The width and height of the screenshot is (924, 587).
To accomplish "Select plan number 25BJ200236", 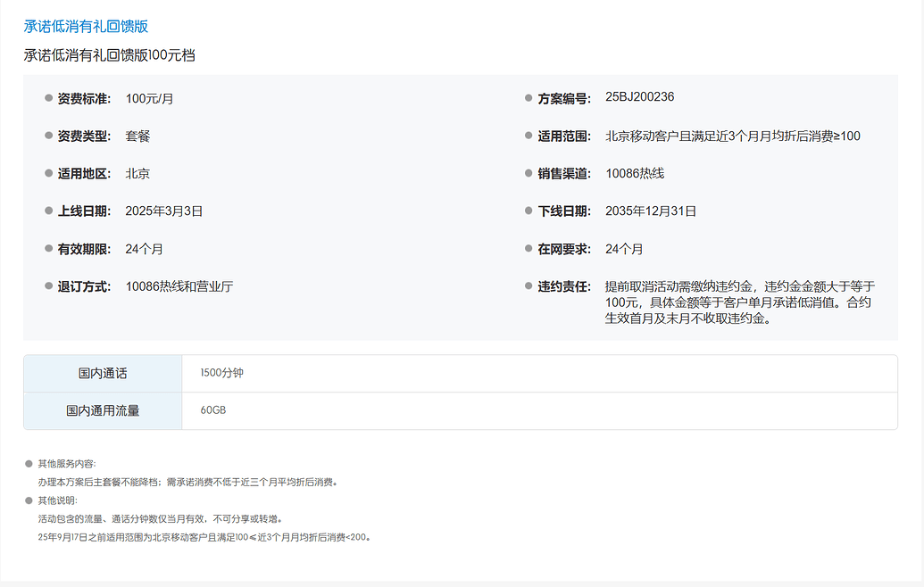I will (x=640, y=97).
